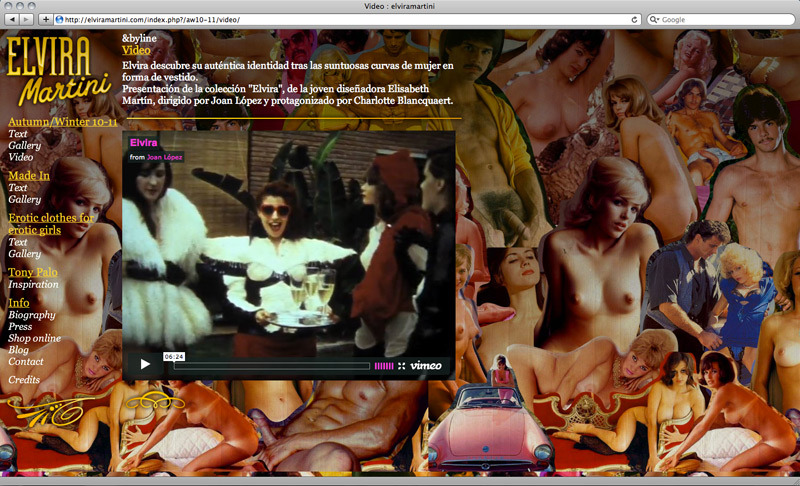Adjust the pink volume bars in the player
800x486 pixels.
(384, 366)
